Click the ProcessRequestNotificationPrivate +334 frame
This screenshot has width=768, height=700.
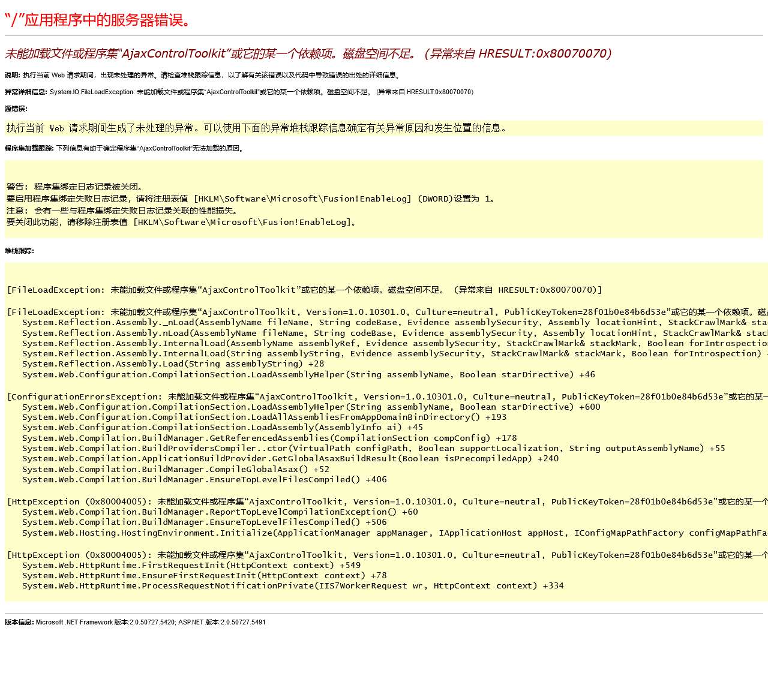click(293, 585)
